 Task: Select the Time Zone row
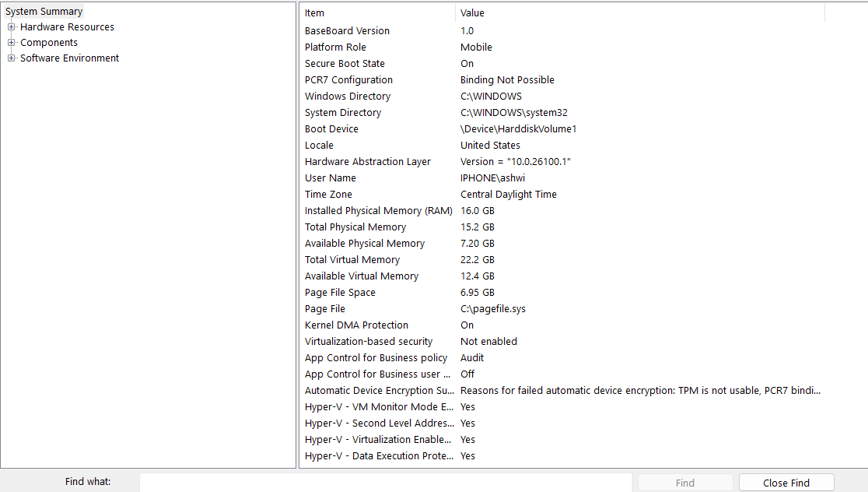(562, 195)
